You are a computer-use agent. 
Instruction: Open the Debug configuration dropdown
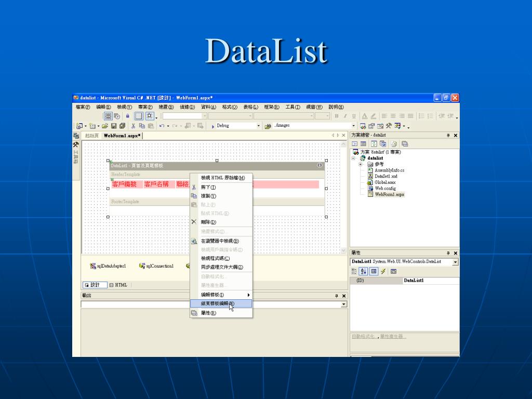259,126
